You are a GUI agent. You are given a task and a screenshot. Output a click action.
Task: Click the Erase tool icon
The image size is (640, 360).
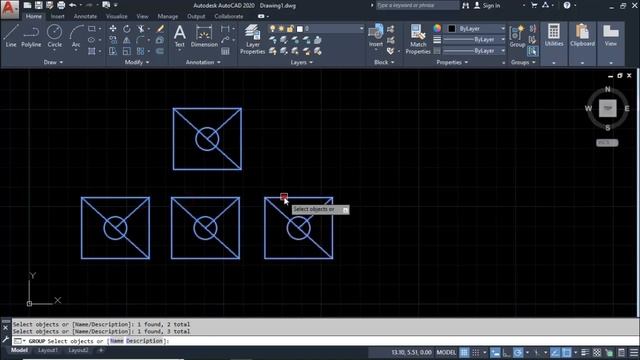pyautogui.click(x=160, y=29)
